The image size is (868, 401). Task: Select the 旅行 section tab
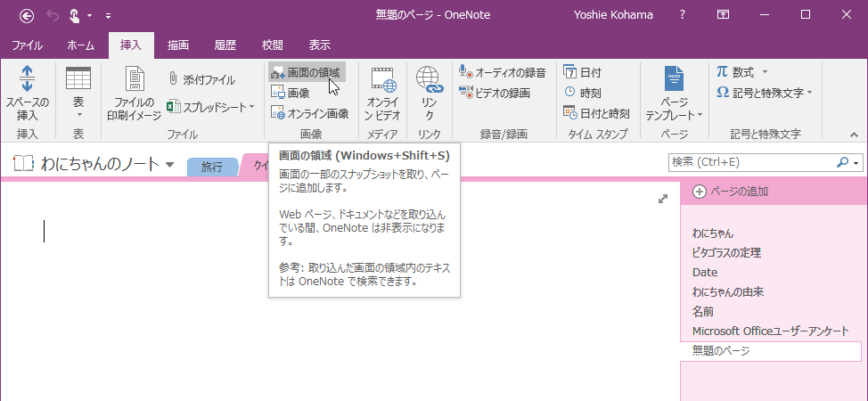coord(211,166)
